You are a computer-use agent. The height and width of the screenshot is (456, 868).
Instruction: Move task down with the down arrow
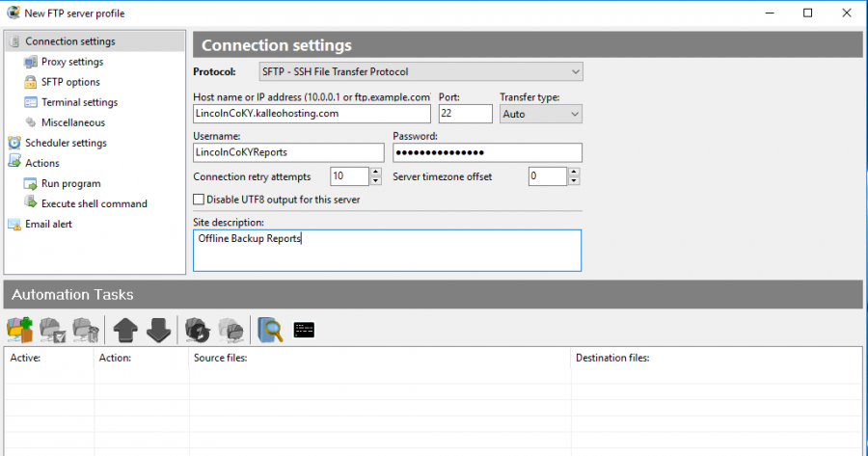(158, 330)
